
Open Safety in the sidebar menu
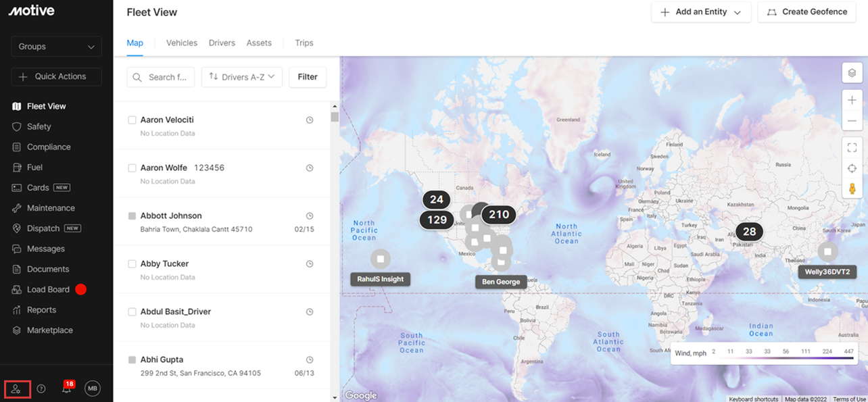click(x=39, y=126)
